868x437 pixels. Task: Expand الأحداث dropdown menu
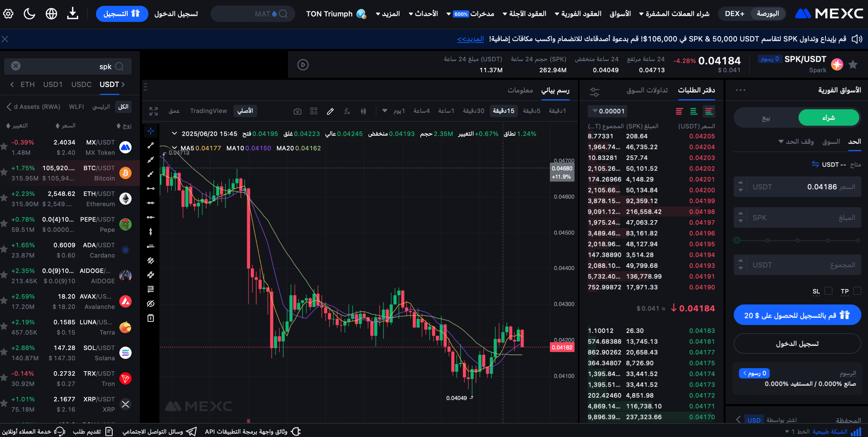[423, 14]
